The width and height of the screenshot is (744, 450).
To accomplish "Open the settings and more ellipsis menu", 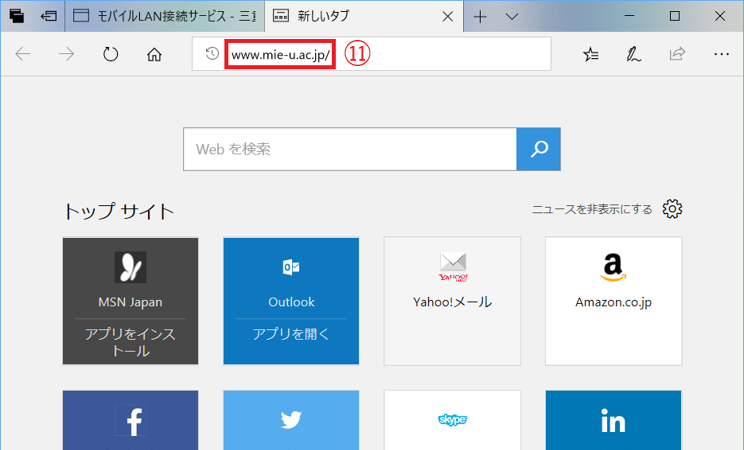I will (721, 54).
